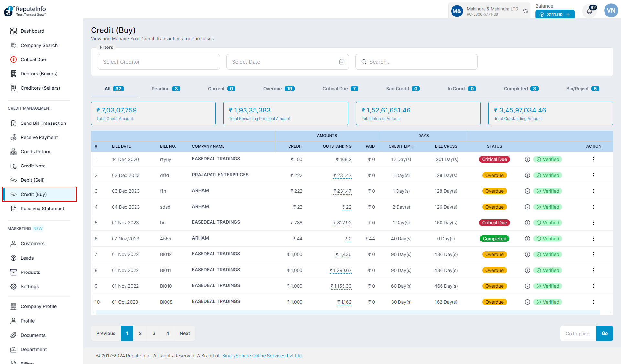Click the plus icon to add balance
Screen dimensions: 621x364
[x=568, y=15]
